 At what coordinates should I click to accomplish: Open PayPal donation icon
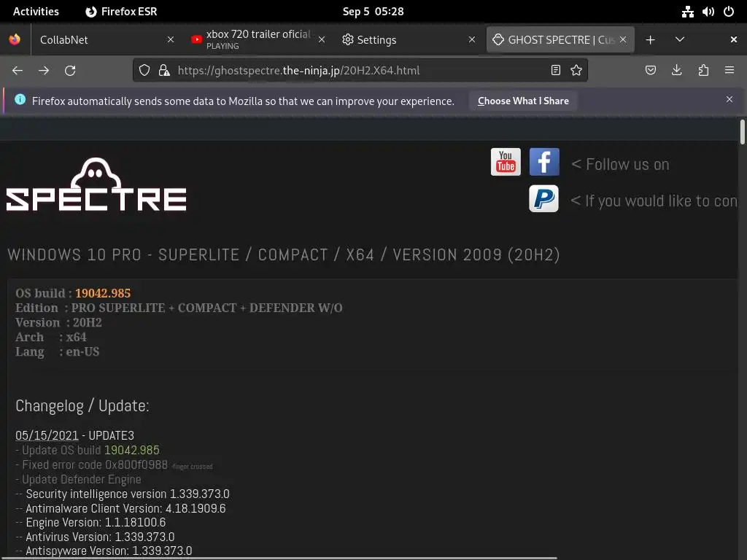[x=543, y=198]
